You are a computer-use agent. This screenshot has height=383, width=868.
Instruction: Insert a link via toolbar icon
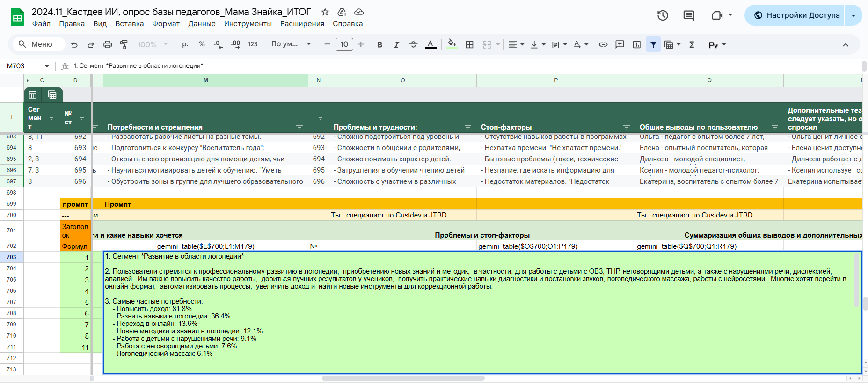click(603, 44)
